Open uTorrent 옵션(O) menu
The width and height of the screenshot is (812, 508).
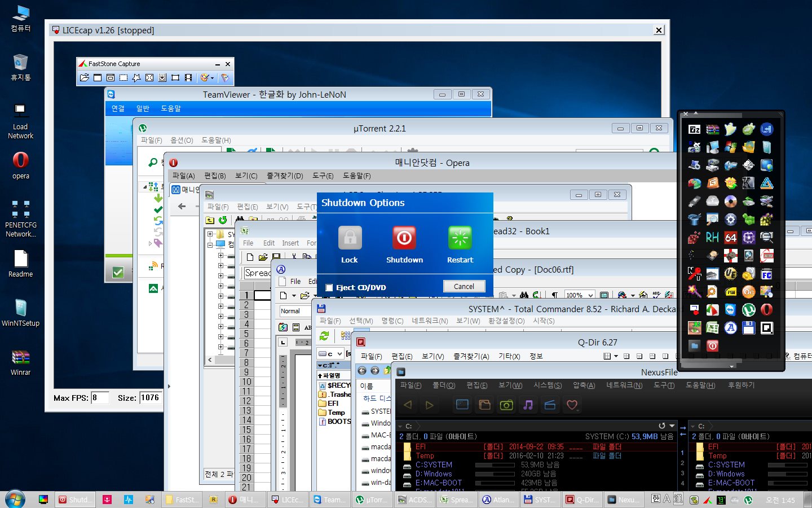[182, 140]
